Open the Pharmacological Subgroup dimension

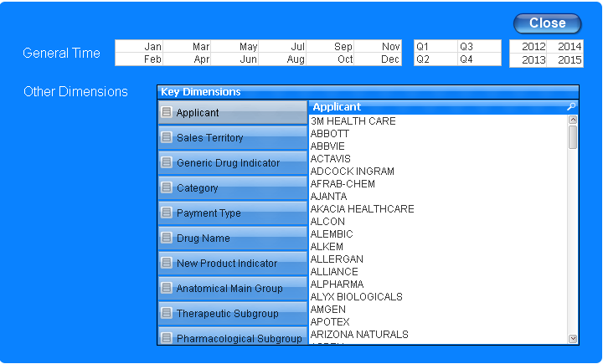click(x=233, y=336)
